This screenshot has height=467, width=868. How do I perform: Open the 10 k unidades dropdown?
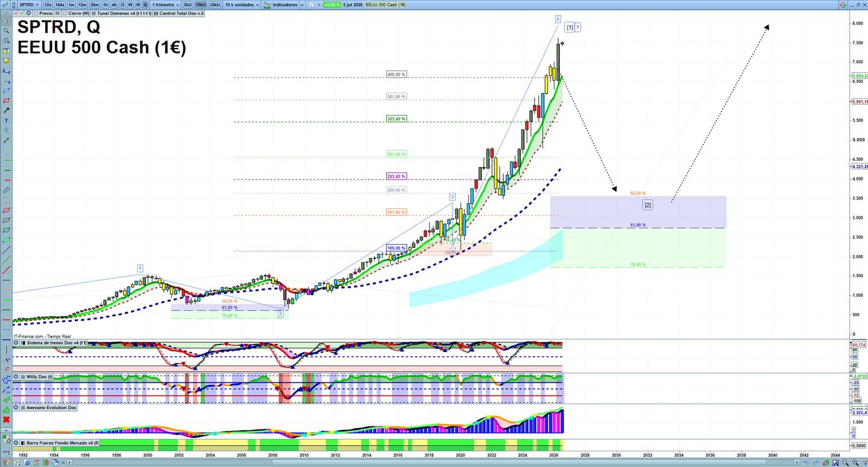242,5
